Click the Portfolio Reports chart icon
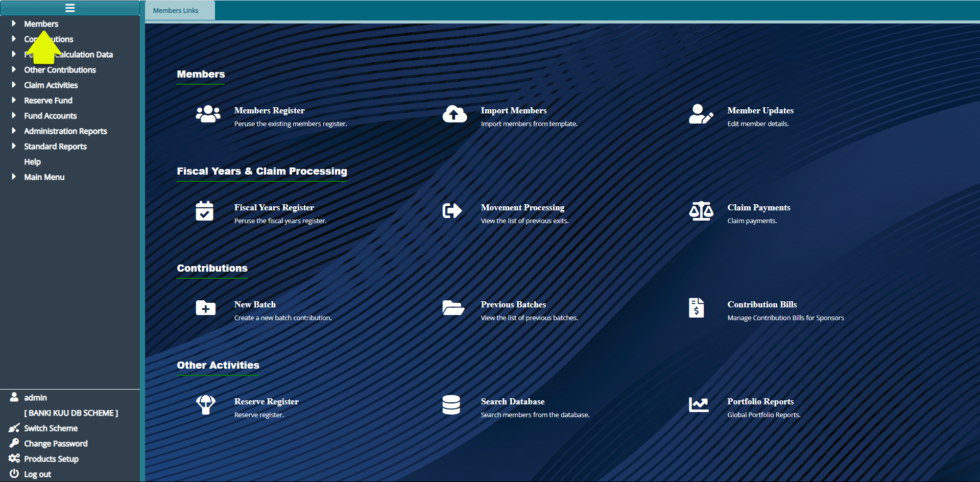 click(698, 405)
